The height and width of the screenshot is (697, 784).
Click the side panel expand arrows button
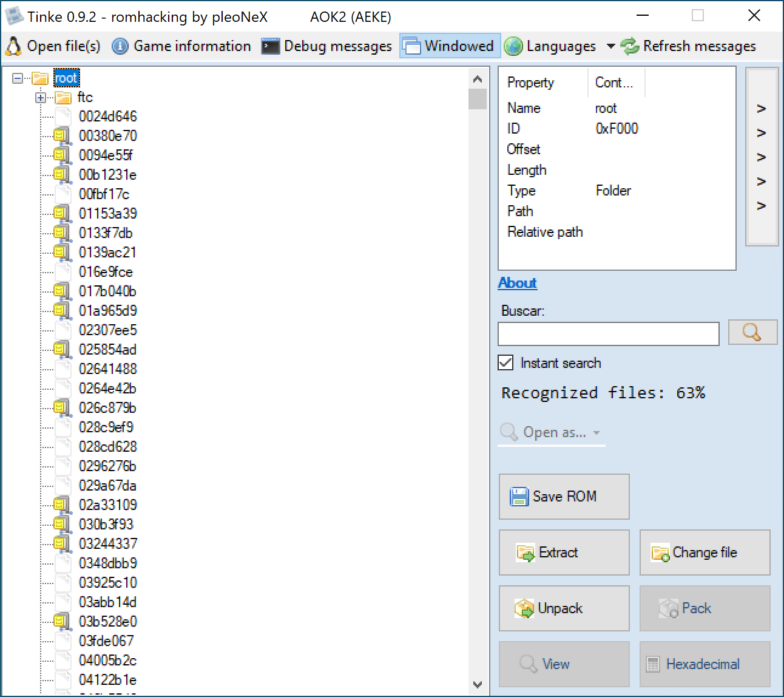click(762, 157)
